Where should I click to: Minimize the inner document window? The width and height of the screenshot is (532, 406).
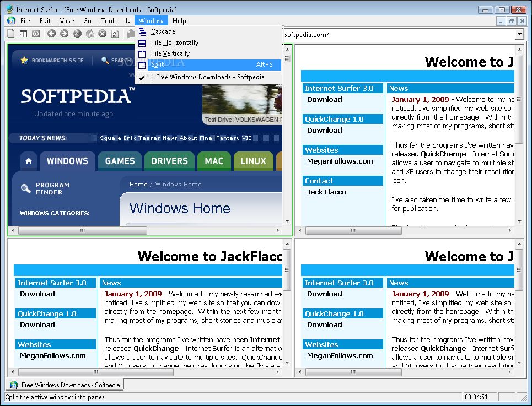[501, 21]
